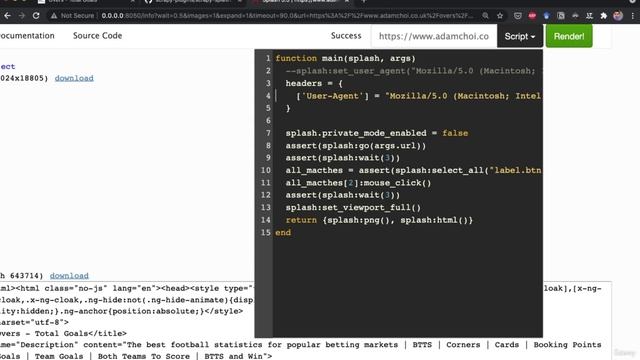Viewport: 640px width, 360px height.
Task: Open the Pocket extension icon
Action: [518, 16]
